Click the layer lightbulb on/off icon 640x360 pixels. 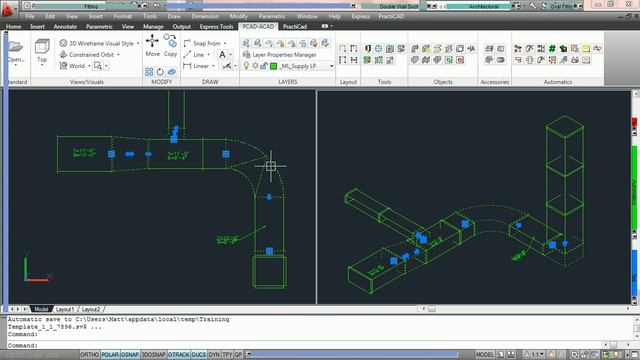246,66
